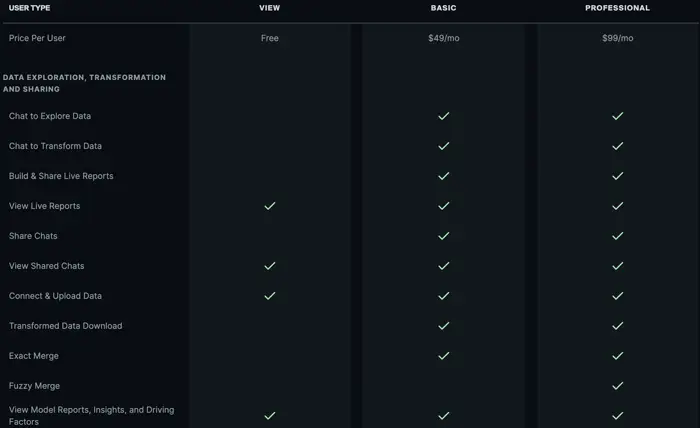Click View checkmark for View Shared Chats
Image resolution: width=700 pixels, height=428 pixels.
[269, 266]
